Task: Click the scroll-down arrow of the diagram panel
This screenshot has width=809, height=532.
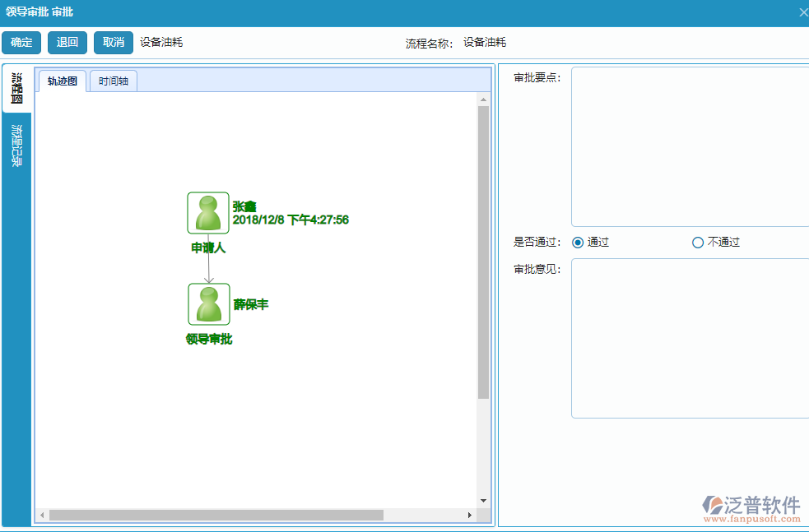Action: pos(484,501)
